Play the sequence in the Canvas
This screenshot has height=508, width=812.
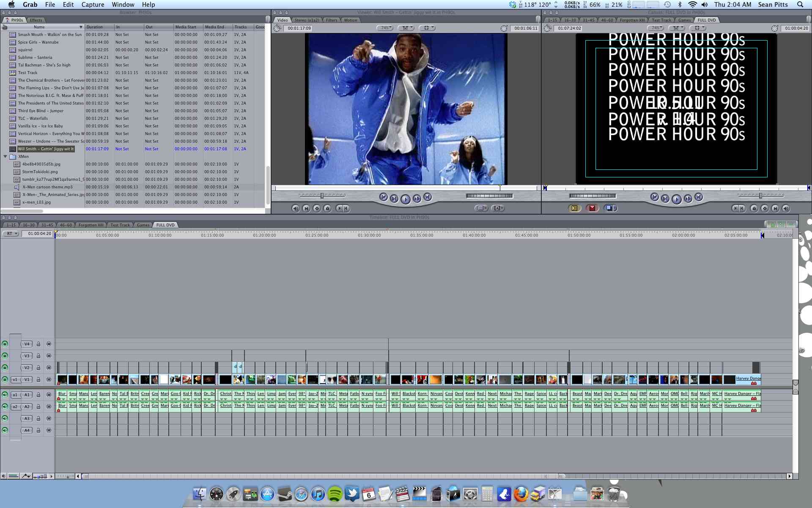tap(676, 199)
